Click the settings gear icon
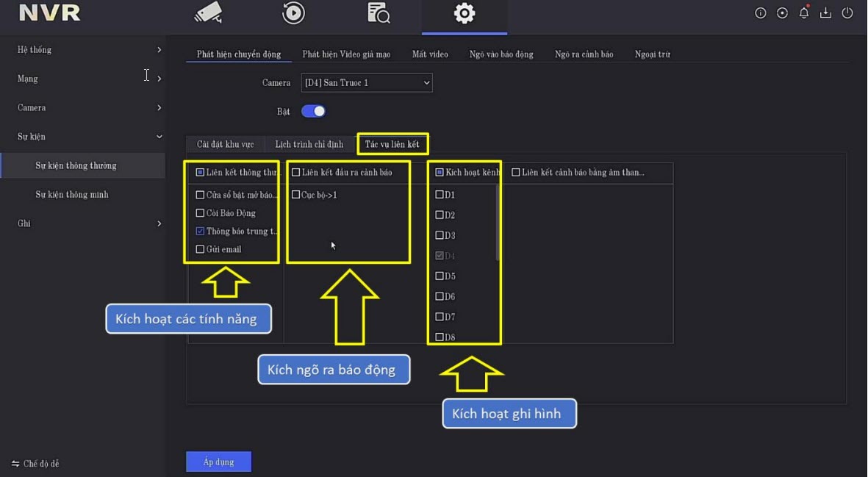This screenshot has height=477, width=868. pyautogui.click(x=465, y=13)
